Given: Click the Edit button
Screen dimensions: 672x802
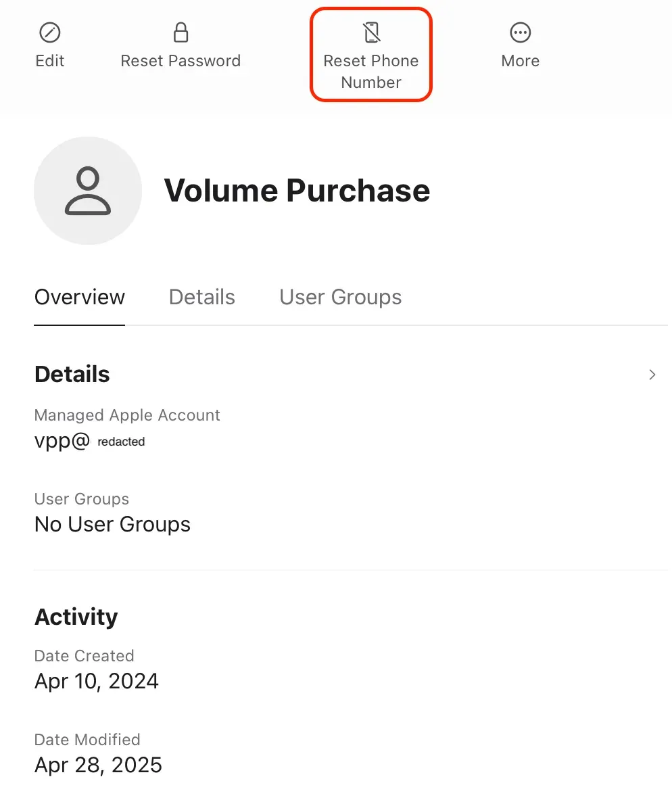Looking at the screenshot, I should (49, 44).
